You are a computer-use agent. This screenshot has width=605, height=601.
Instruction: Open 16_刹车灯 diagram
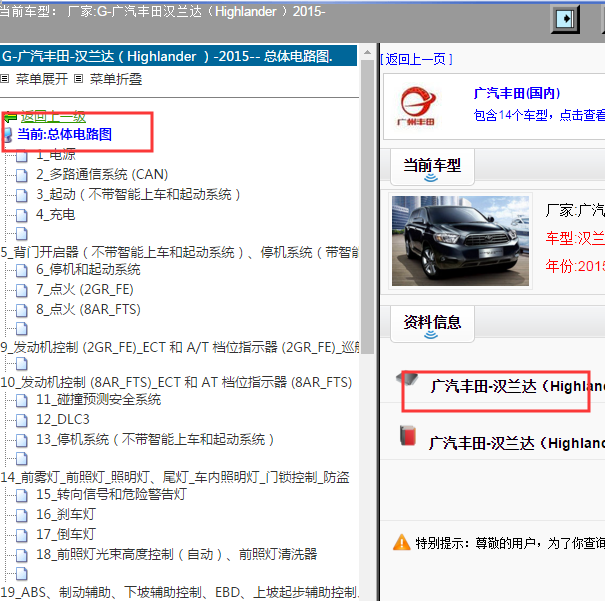pos(66,515)
